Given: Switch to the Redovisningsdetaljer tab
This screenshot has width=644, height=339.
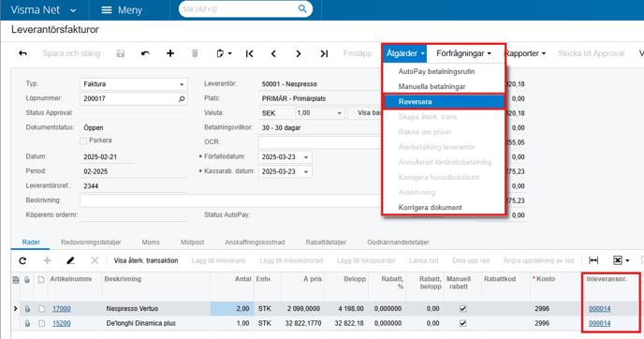Looking at the screenshot, I should coord(91,242).
